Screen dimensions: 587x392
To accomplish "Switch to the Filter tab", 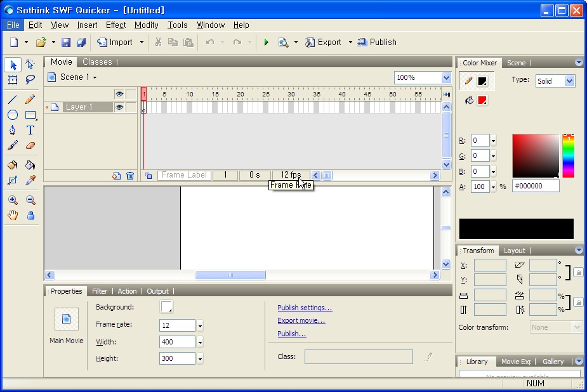I will 100,291.
